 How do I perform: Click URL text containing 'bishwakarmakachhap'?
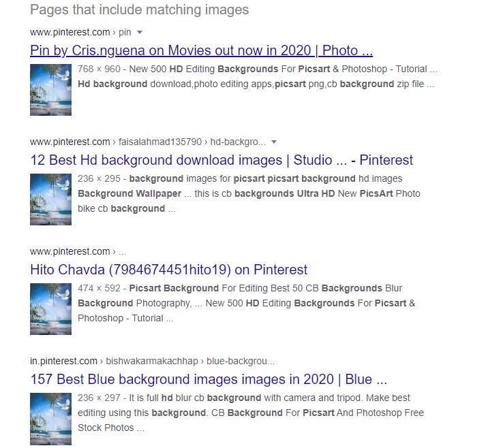point(152,361)
